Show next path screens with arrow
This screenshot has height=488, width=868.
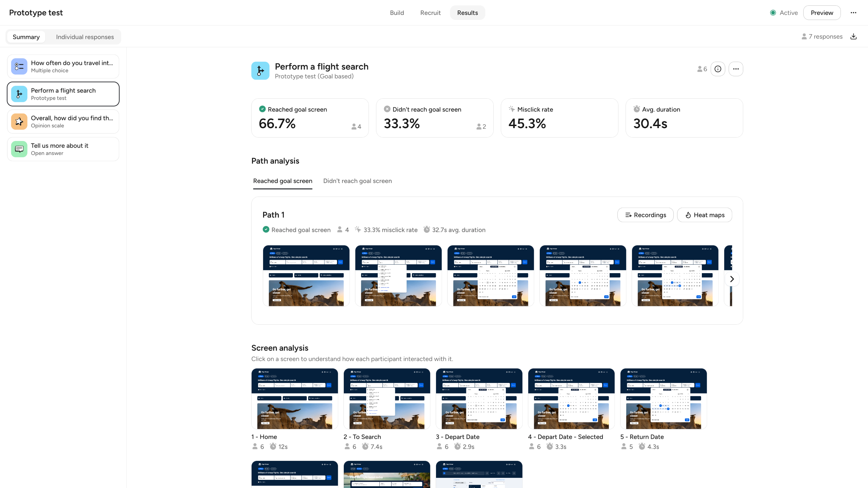(732, 279)
